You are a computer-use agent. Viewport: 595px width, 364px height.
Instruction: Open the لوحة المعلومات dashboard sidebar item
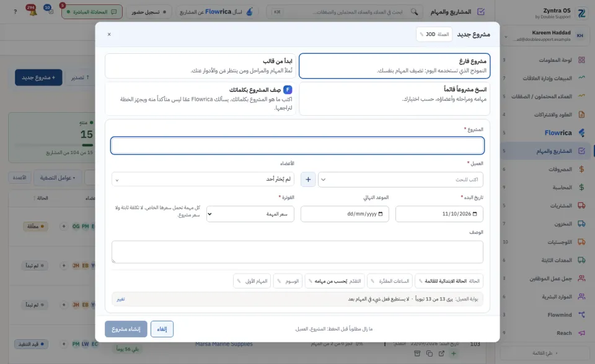545,60
